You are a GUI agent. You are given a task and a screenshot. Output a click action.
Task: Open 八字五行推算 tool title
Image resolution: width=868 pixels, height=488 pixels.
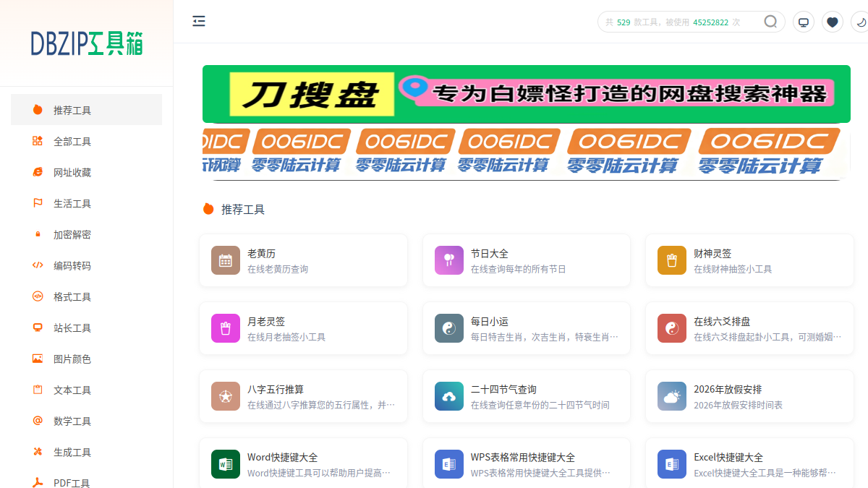[276, 390]
